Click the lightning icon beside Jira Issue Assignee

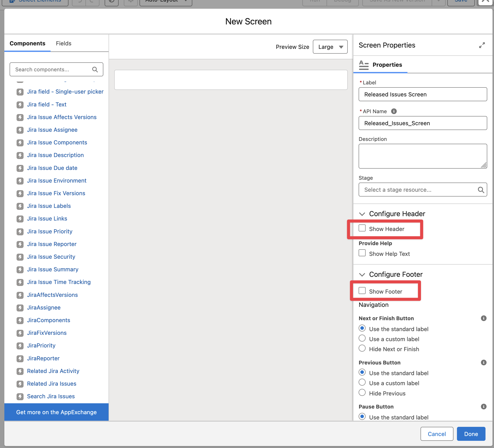pyautogui.click(x=20, y=130)
